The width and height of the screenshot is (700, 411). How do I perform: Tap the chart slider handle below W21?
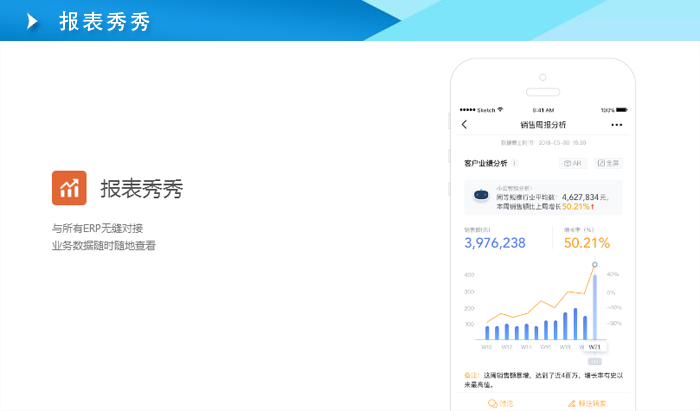point(595,361)
